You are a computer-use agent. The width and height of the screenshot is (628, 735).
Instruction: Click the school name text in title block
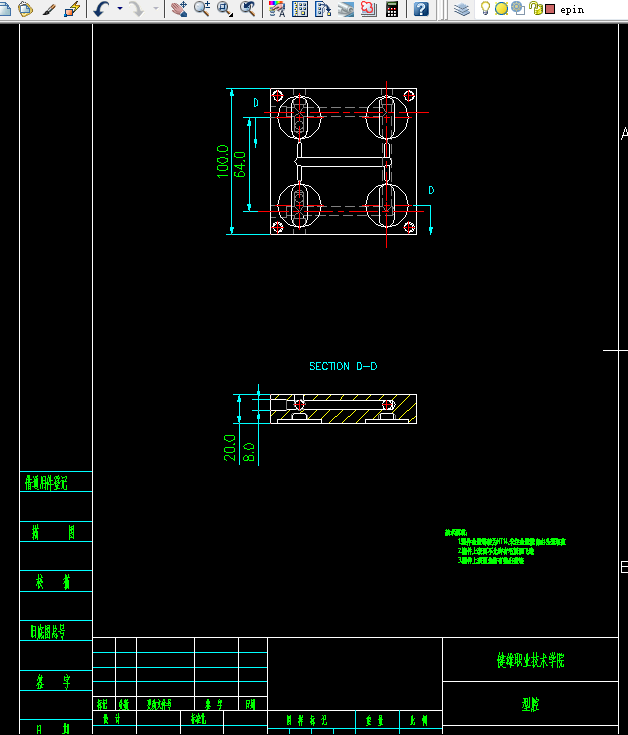click(x=531, y=660)
